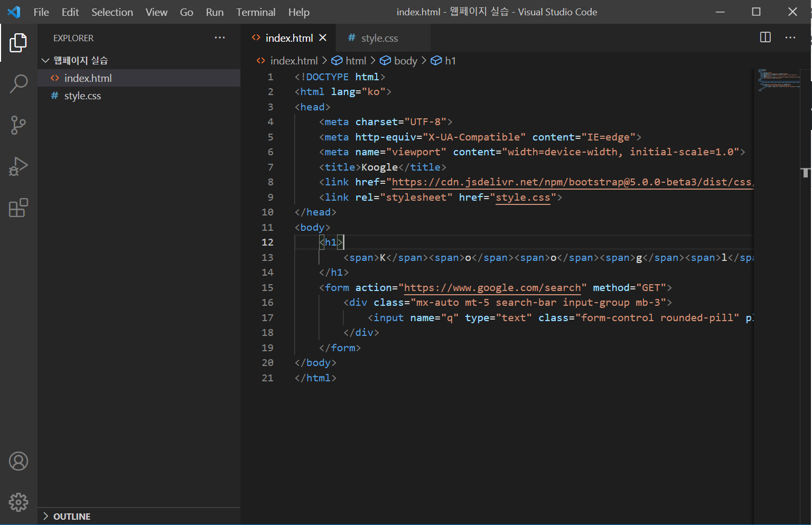Click the CSS hash icon beside style.css in Explorer
This screenshot has height=525, width=812.
[54, 96]
